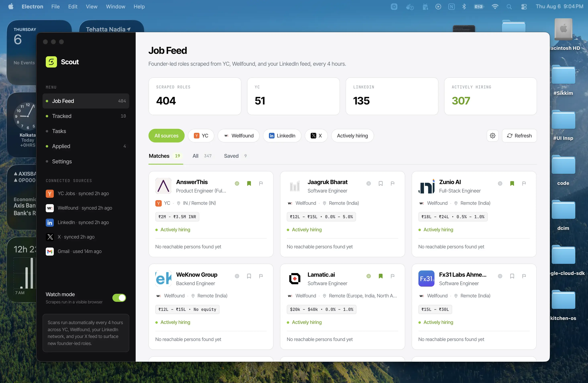This screenshot has height=383, width=588.
Task: Open Control Center in menu bar
Action: coord(524,6)
